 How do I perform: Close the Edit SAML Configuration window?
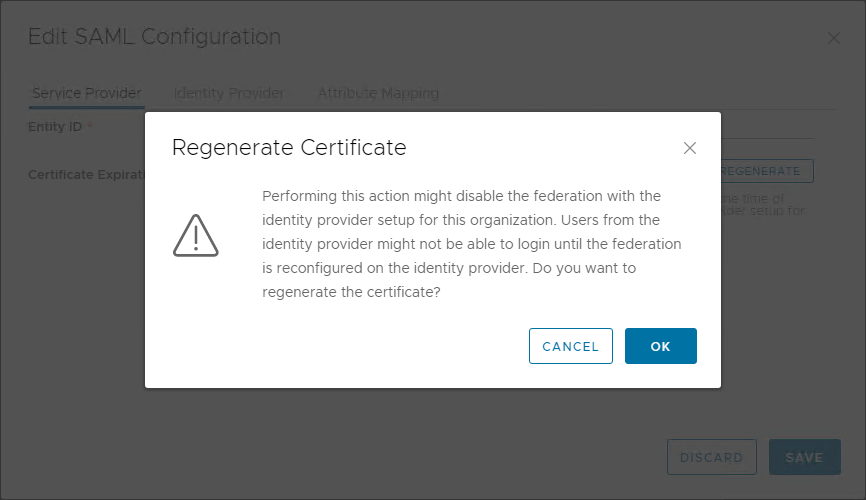coord(834,38)
